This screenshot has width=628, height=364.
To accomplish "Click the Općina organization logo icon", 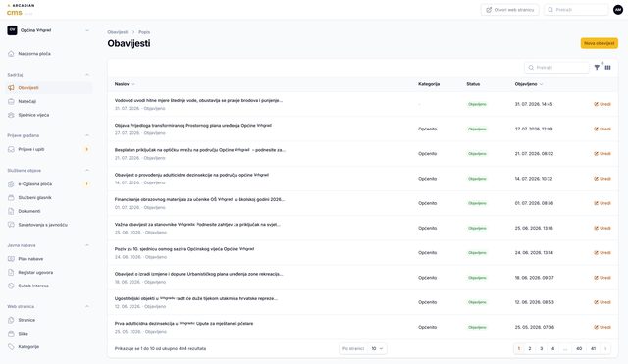I will coord(12,30).
